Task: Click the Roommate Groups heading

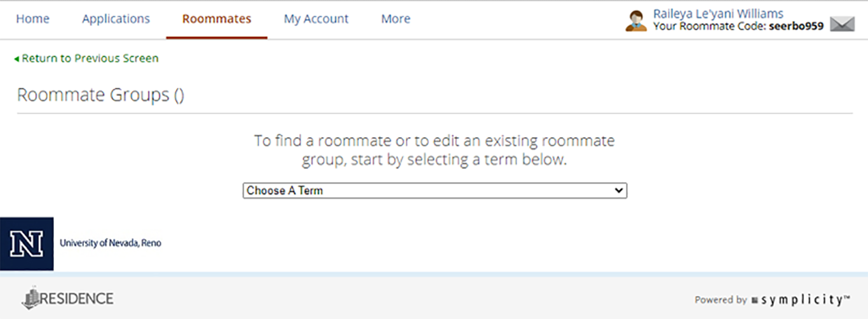Action: click(x=100, y=95)
